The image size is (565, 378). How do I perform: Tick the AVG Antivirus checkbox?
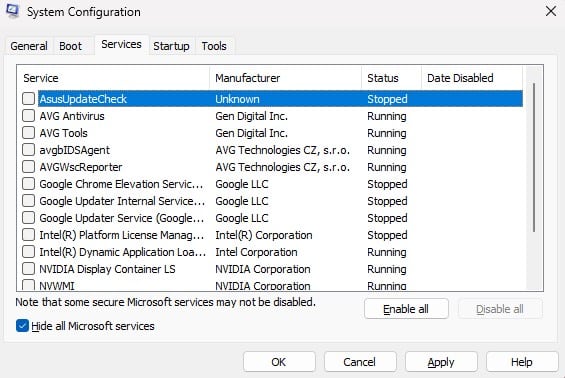pyautogui.click(x=28, y=116)
